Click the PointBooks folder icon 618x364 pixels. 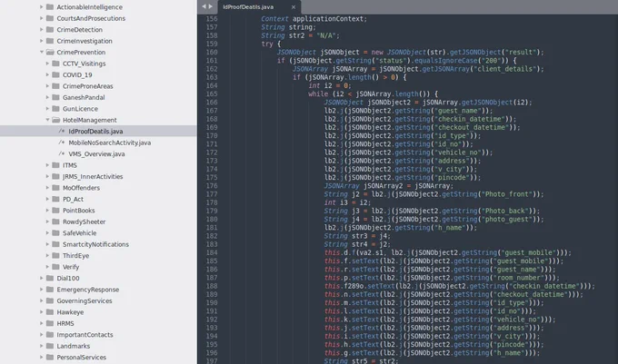55,210
